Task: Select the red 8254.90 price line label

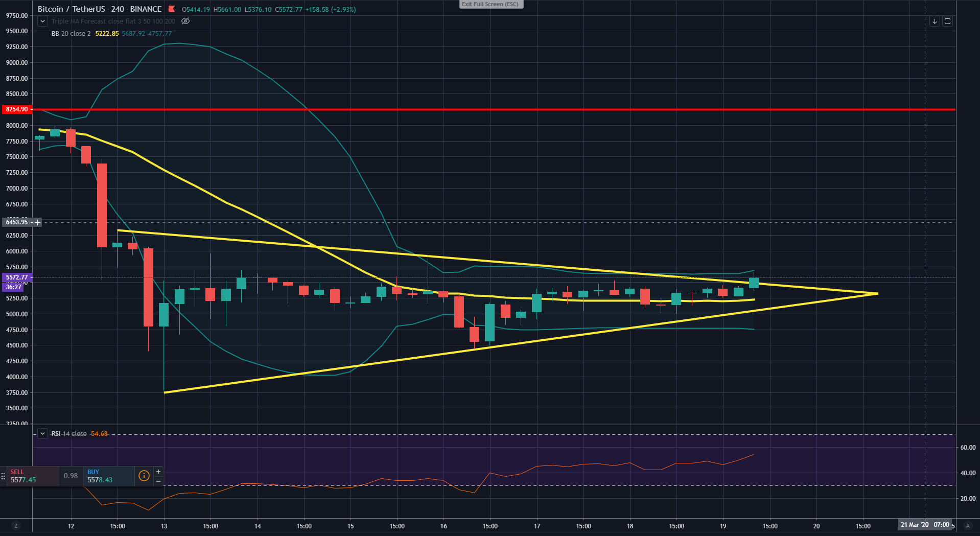Action: point(17,109)
